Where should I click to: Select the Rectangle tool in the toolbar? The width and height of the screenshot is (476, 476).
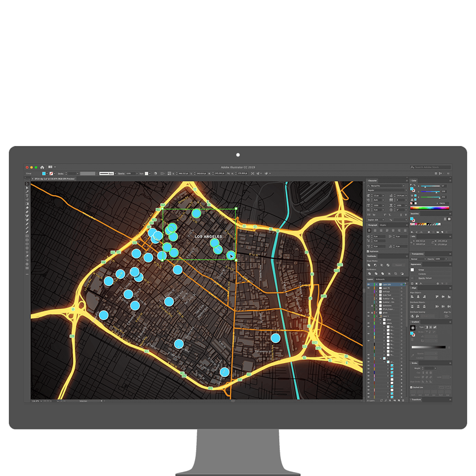point(27,236)
